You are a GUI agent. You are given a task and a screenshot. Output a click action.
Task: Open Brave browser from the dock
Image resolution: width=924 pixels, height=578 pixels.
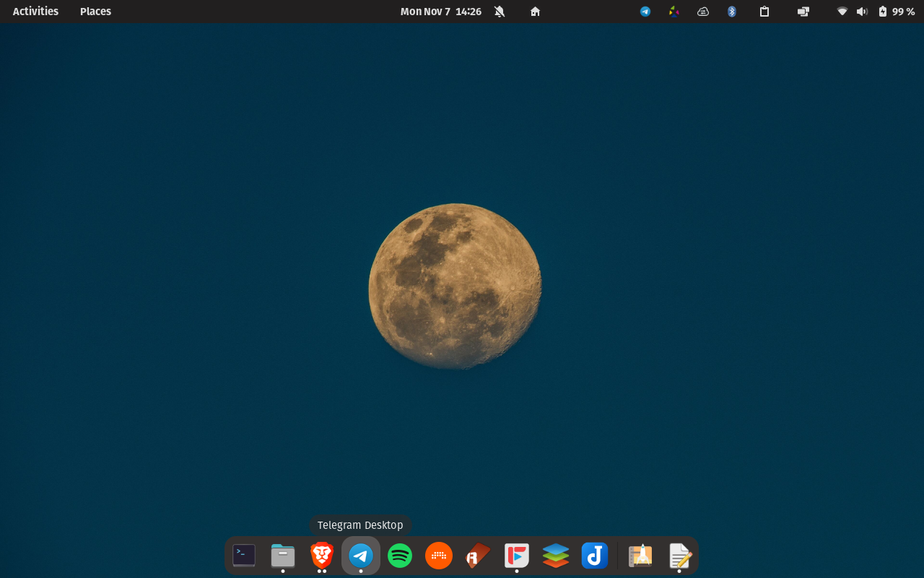point(322,555)
